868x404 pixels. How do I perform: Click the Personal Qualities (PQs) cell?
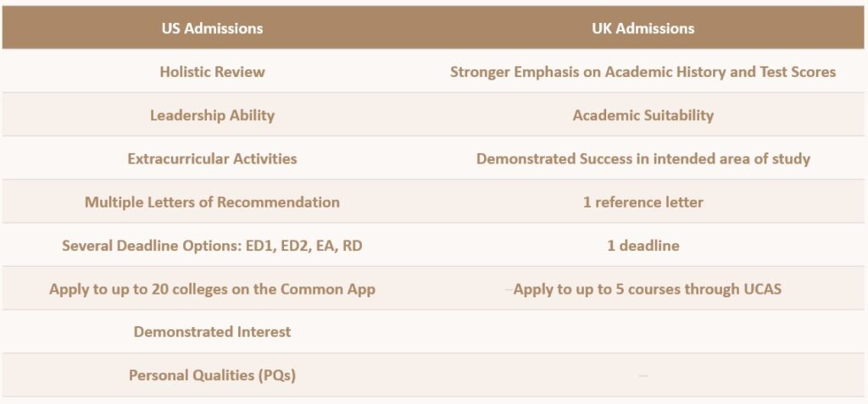click(x=212, y=375)
